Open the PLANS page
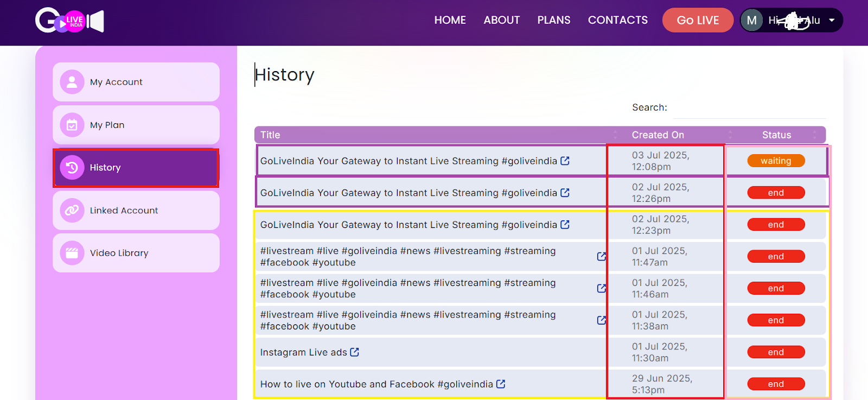 point(554,20)
